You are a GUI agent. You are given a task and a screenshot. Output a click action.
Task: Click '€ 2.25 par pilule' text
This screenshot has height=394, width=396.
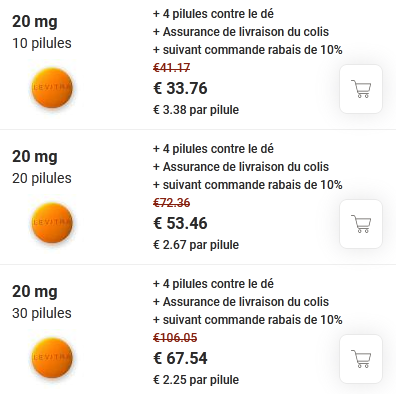pos(196,380)
